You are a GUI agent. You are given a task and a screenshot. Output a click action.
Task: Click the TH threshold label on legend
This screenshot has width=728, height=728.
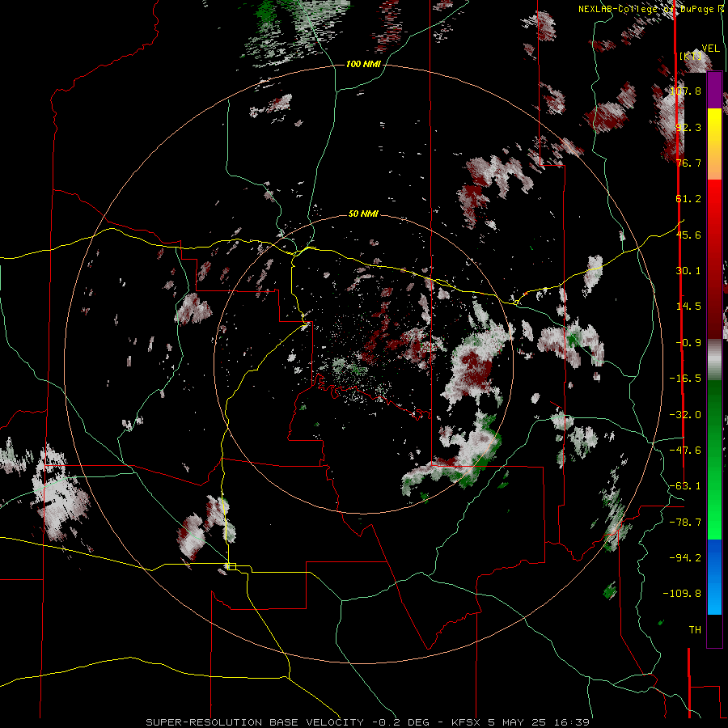click(695, 630)
